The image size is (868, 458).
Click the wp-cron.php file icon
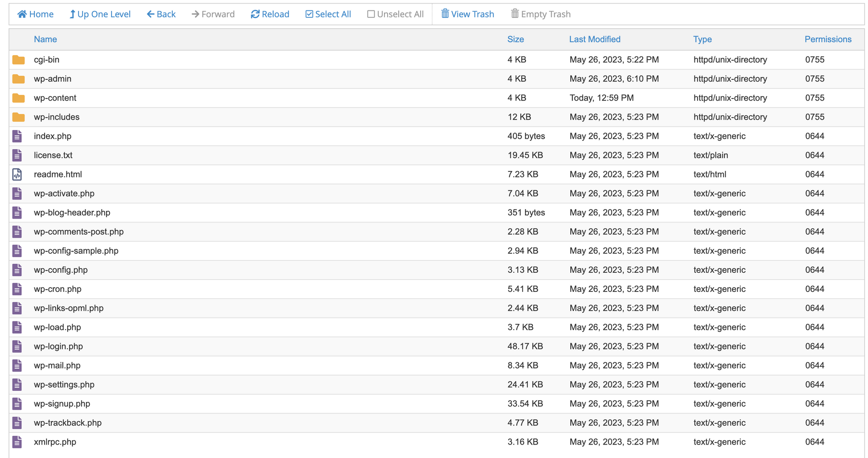(17, 289)
